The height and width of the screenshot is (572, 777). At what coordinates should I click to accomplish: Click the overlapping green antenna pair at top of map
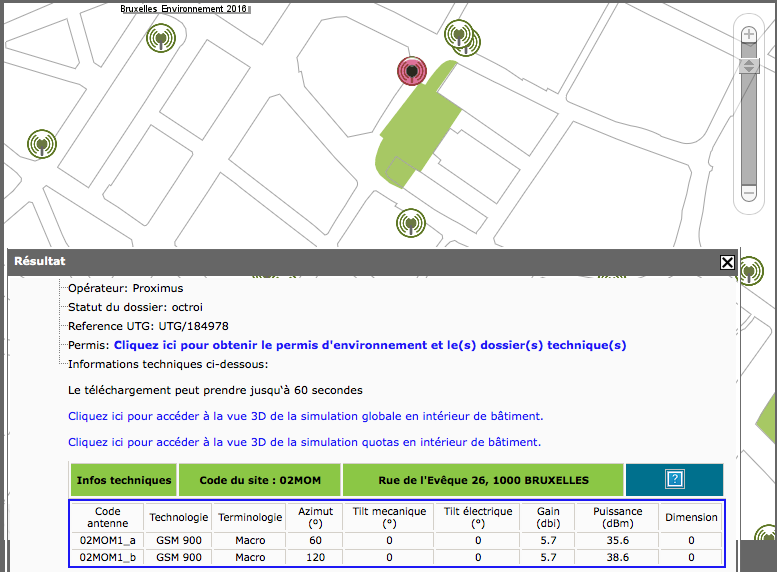pos(461,38)
